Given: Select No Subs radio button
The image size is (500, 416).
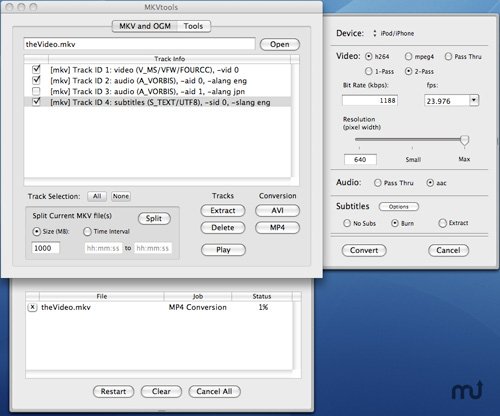Looking at the screenshot, I should 347,223.
